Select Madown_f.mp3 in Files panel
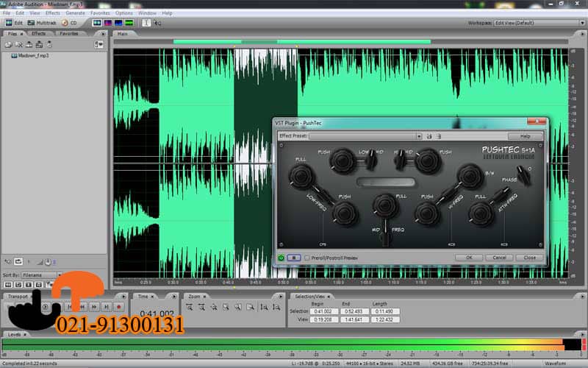 [x=30, y=56]
